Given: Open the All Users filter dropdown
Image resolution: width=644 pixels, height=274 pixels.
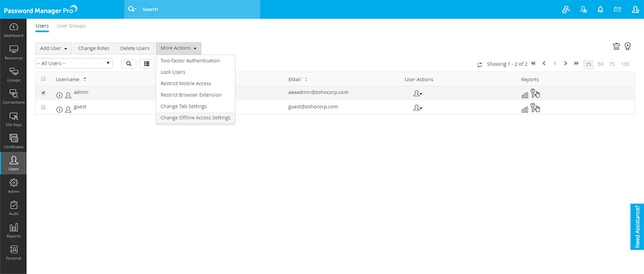Looking at the screenshot, I should 74,63.
